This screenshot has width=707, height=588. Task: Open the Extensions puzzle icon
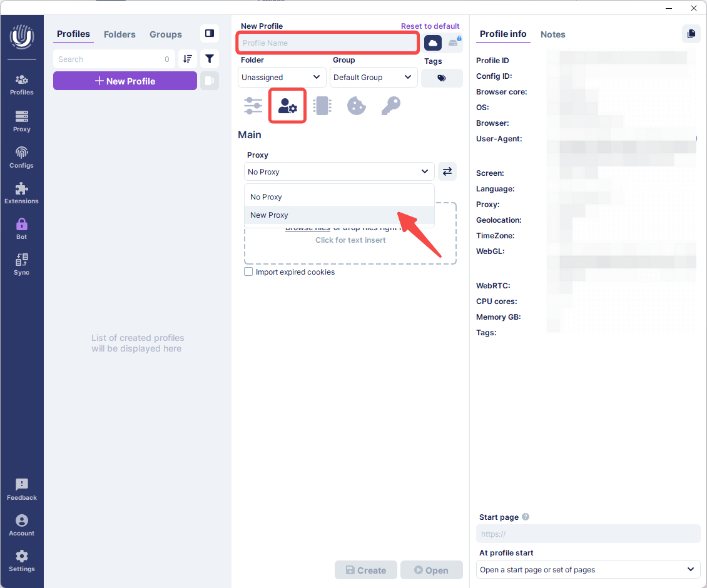(22, 193)
